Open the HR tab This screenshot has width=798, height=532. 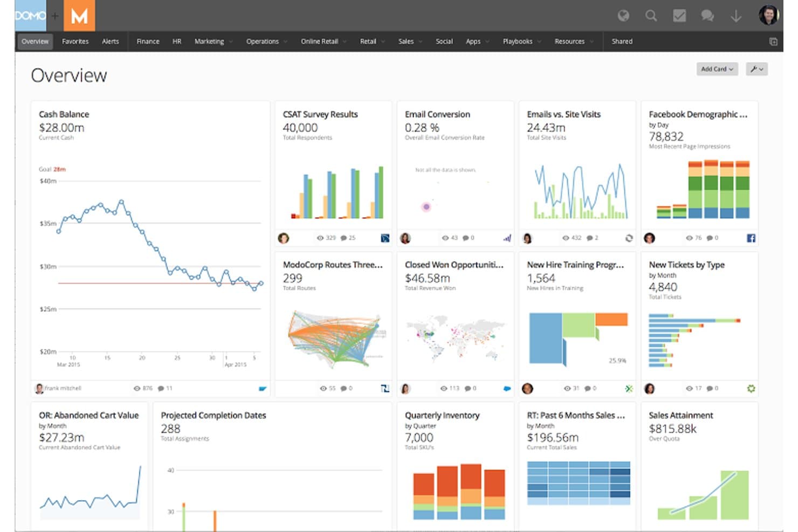[x=177, y=42]
